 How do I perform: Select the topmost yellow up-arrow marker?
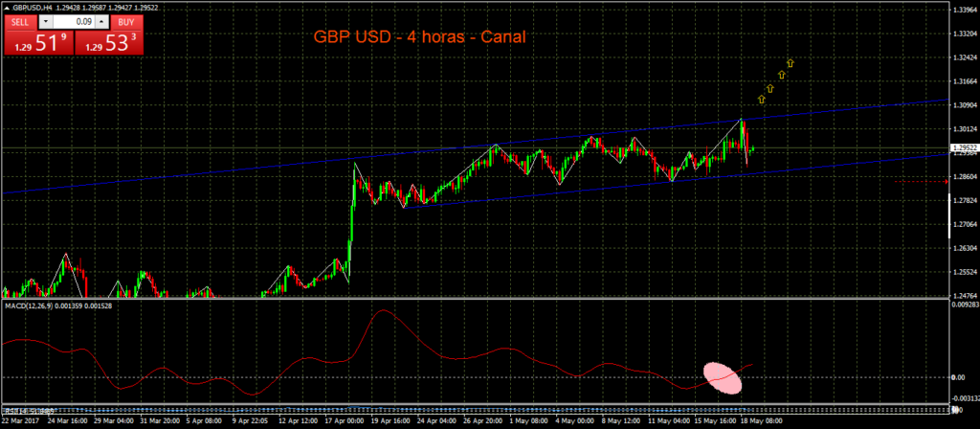coord(791,63)
